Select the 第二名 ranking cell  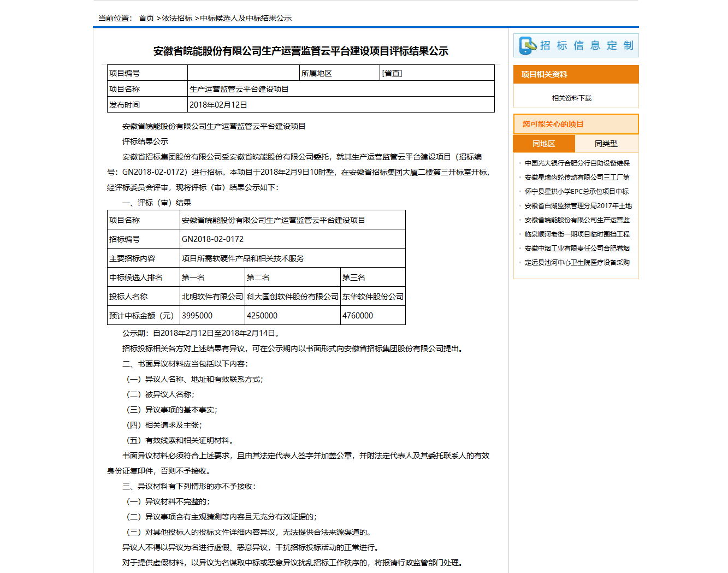point(293,277)
